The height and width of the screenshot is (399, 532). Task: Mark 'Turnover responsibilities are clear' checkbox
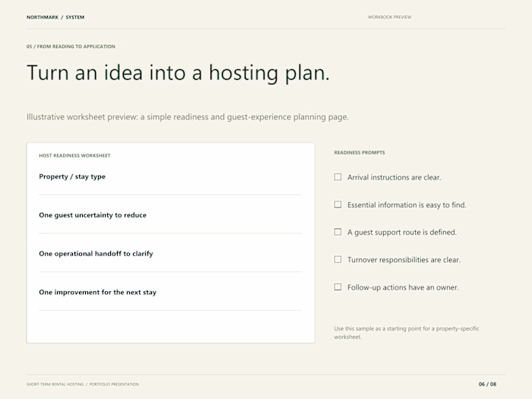click(338, 260)
